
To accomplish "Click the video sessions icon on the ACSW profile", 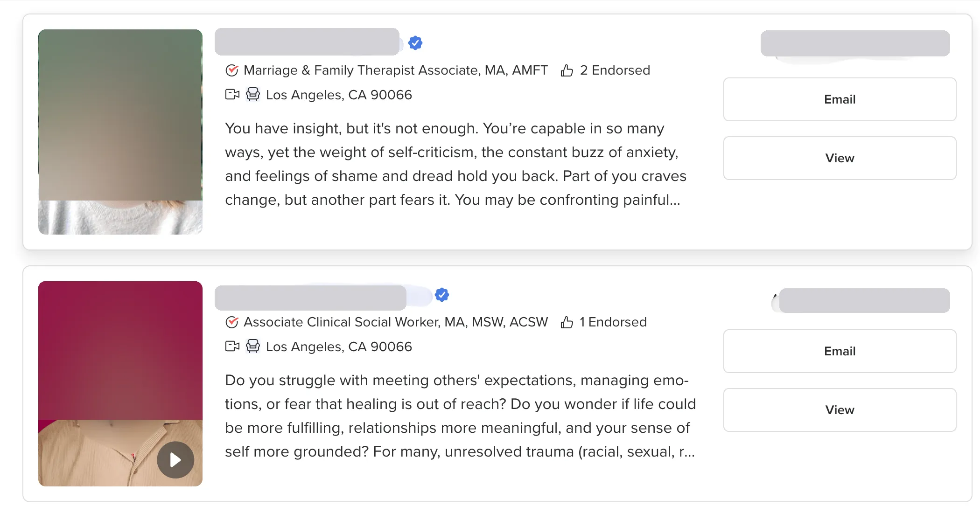I will point(231,346).
